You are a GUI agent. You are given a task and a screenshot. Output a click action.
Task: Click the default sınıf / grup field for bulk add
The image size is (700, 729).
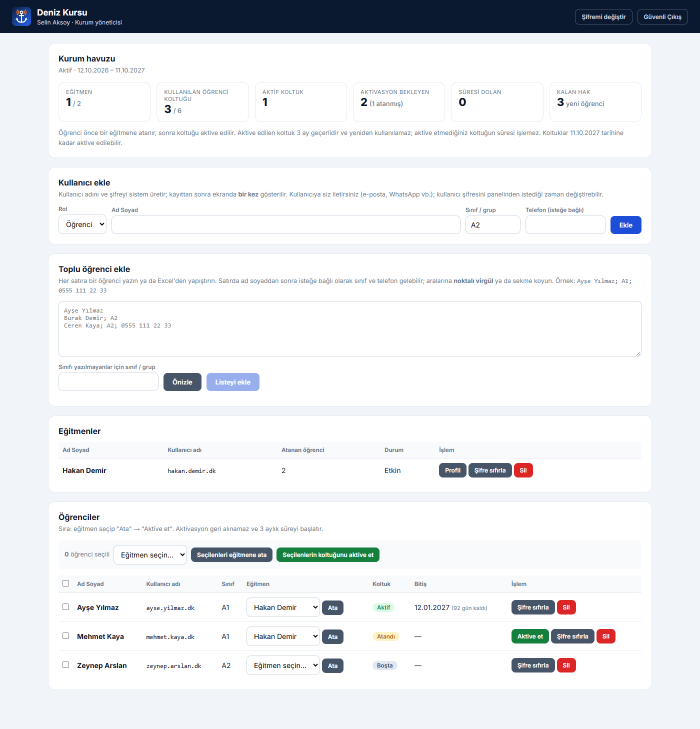[x=108, y=382]
